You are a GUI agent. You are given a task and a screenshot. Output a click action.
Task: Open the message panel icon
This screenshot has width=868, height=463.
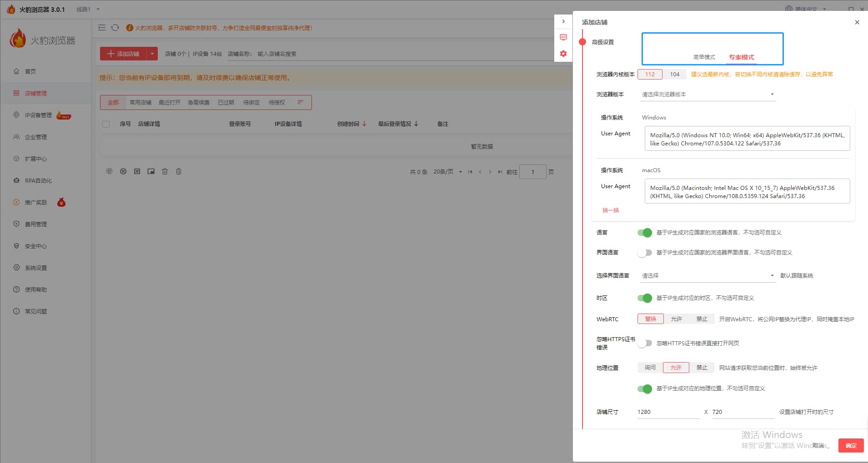coord(563,37)
